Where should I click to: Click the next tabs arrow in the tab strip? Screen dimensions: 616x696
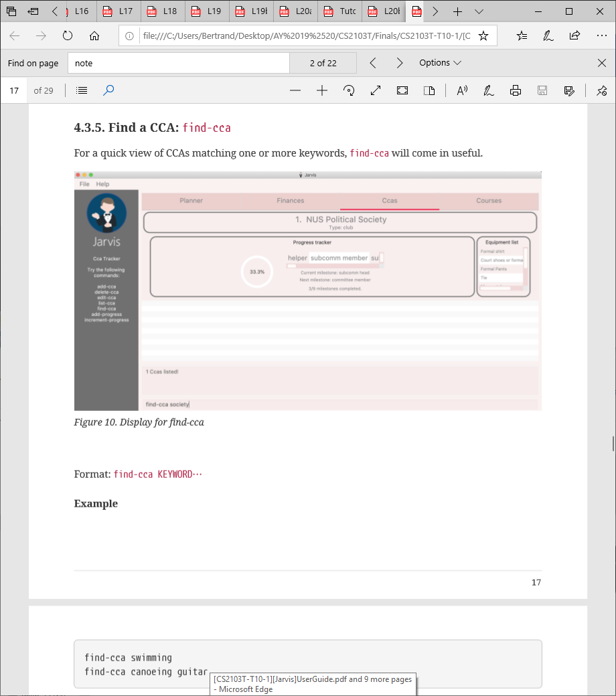pyautogui.click(x=435, y=11)
